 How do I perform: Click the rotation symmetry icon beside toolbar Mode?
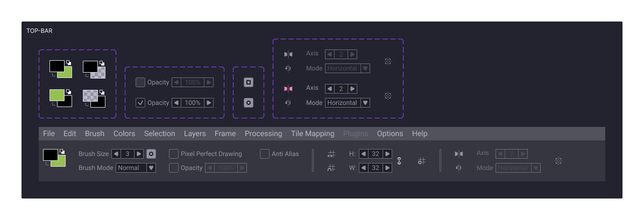[x=459, y=168]
